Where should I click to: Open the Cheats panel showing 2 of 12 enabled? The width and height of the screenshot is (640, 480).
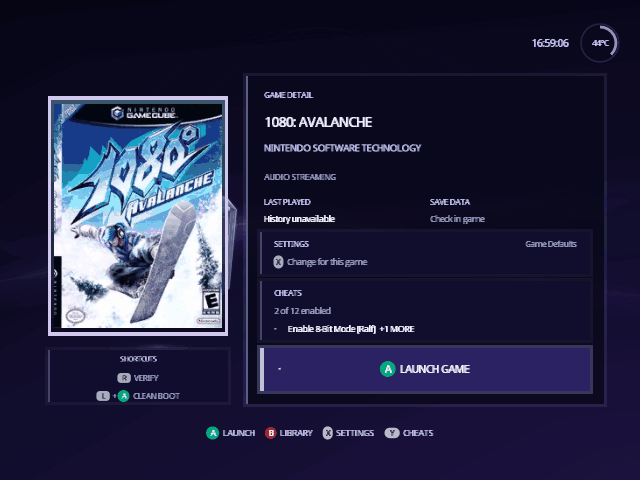pyautogui.click(x=425, y=311)
